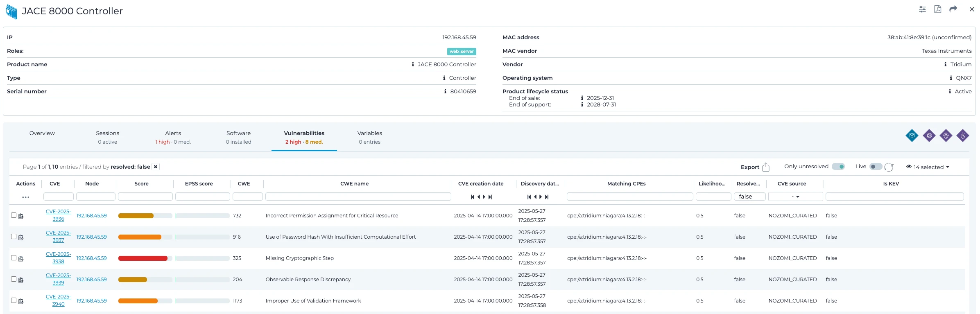The width and height of the screenshot is (980, 314).
Task: Click EPSS score bar for CVE-2025-3937
Action: [202, 237]
